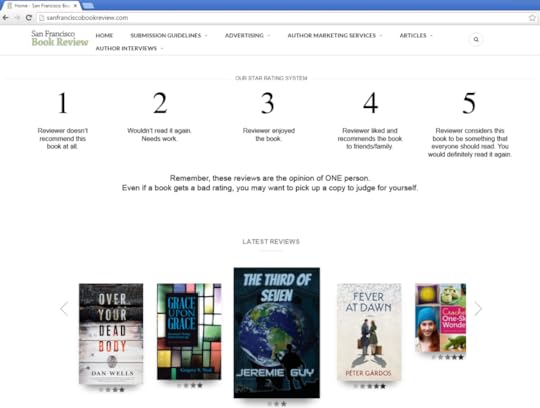Expand Submission Guidelines dropdown arrow
The width and height of the screenshot is (540, 408).
pyautogui.click(x=206, y=35)
